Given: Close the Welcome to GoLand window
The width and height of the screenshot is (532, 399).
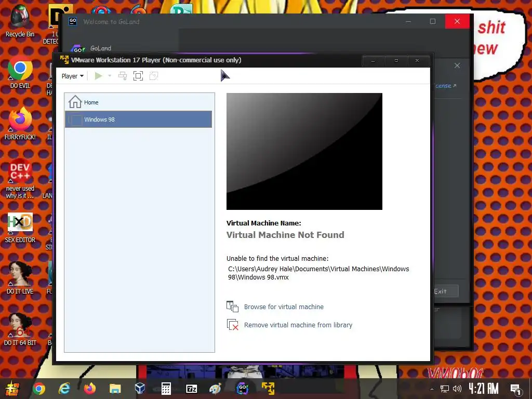Looking at the screenshot, I should tap(457, 21).
